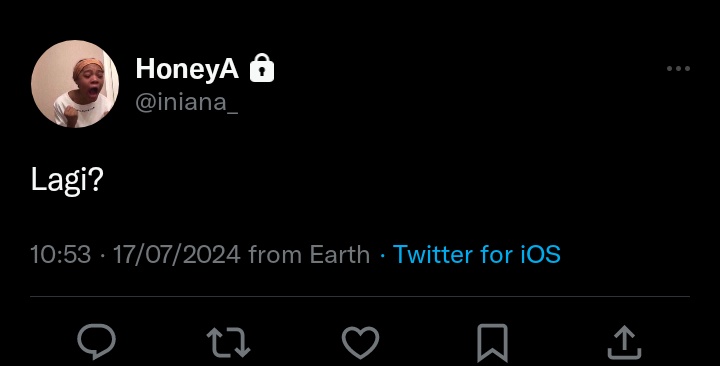This screenshot has width=720, height=366.
Task: Click the tweet text Lagi?
Action: 67,180
